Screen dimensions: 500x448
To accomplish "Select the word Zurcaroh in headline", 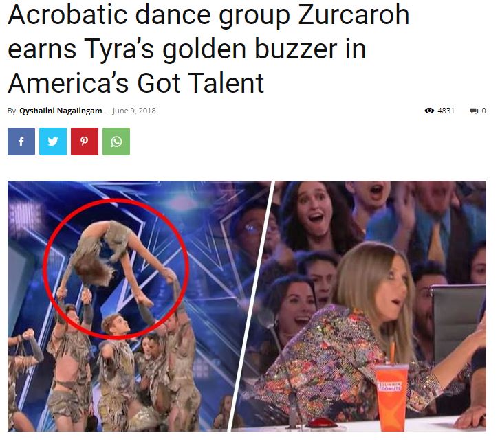I will (x=354, y=15).
